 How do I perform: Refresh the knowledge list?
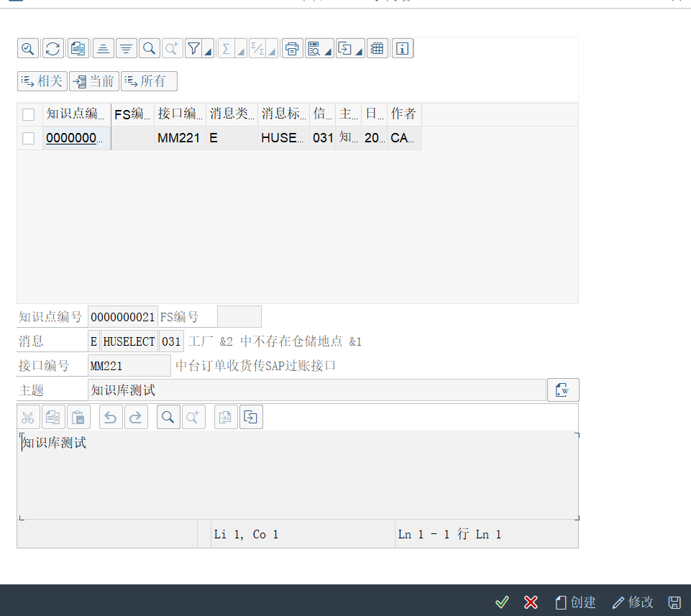tap(53, 48)
